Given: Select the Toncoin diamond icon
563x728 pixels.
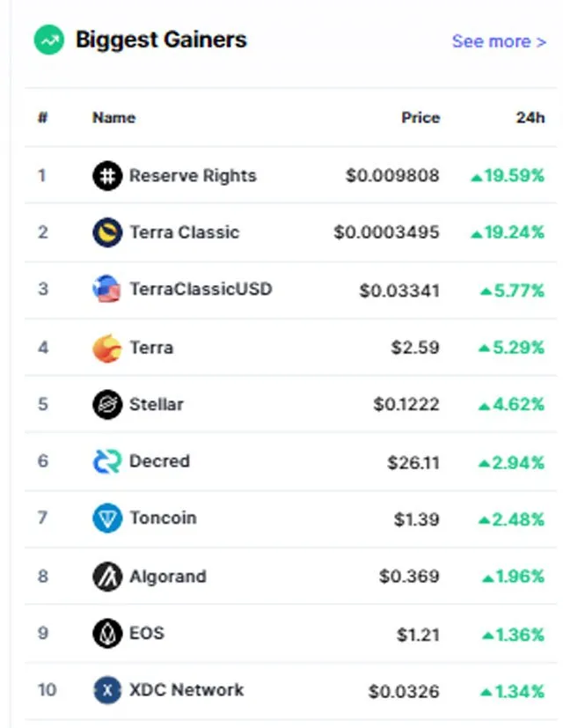Looking at the screenshot, I should click(107, 518).
